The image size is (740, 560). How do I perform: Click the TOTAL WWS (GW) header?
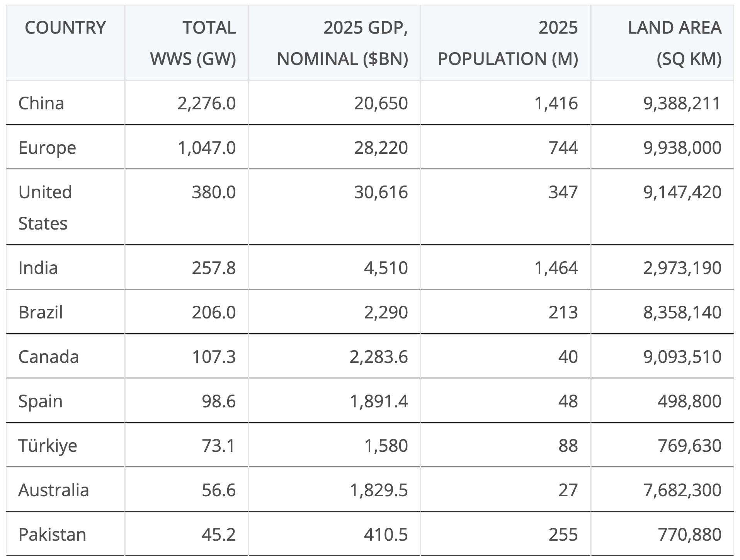193,43
